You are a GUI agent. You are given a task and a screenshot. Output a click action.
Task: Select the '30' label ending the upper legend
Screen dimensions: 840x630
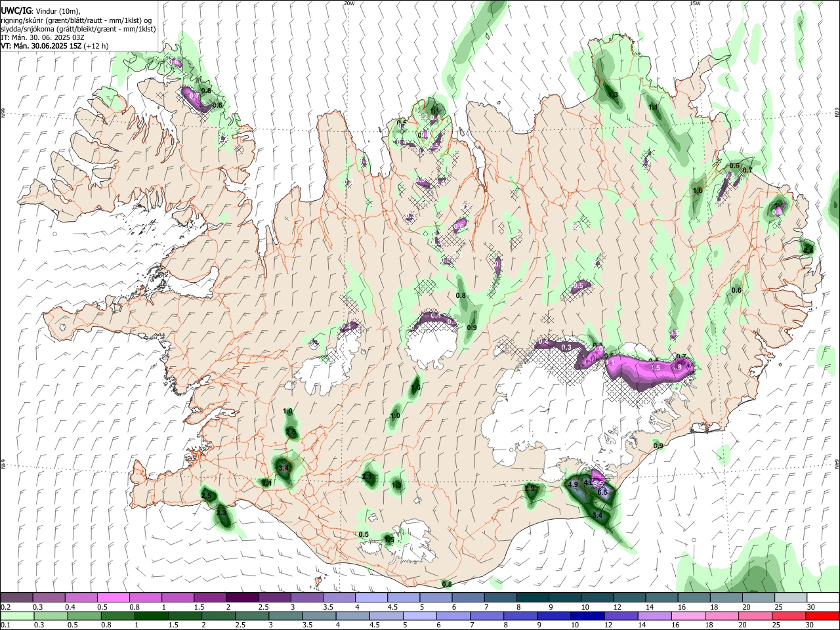[811, 607]
